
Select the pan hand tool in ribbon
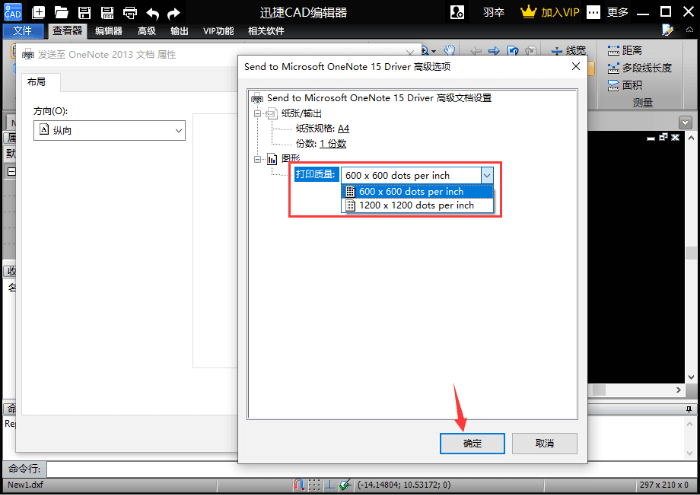click(449, 50)
